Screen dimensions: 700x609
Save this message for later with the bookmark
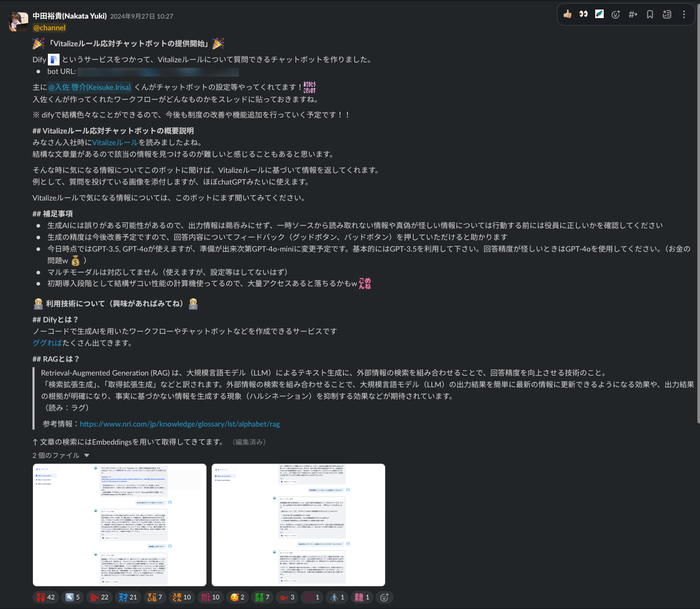[649, 14]
